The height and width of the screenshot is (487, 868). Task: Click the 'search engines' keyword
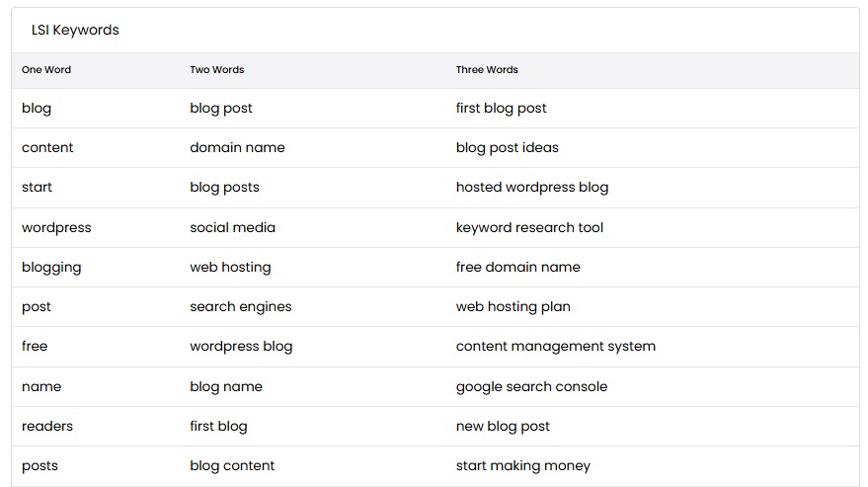(x=241, y=307)
